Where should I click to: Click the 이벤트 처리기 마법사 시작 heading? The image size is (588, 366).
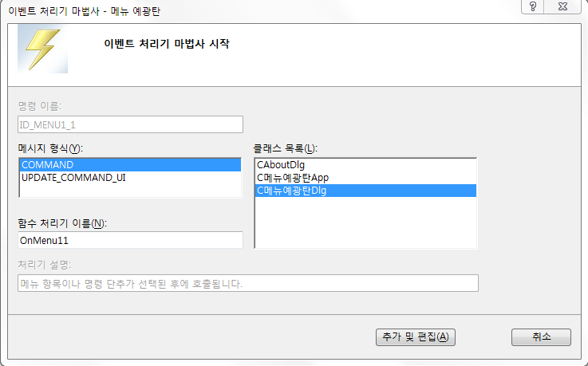(167, 44)
